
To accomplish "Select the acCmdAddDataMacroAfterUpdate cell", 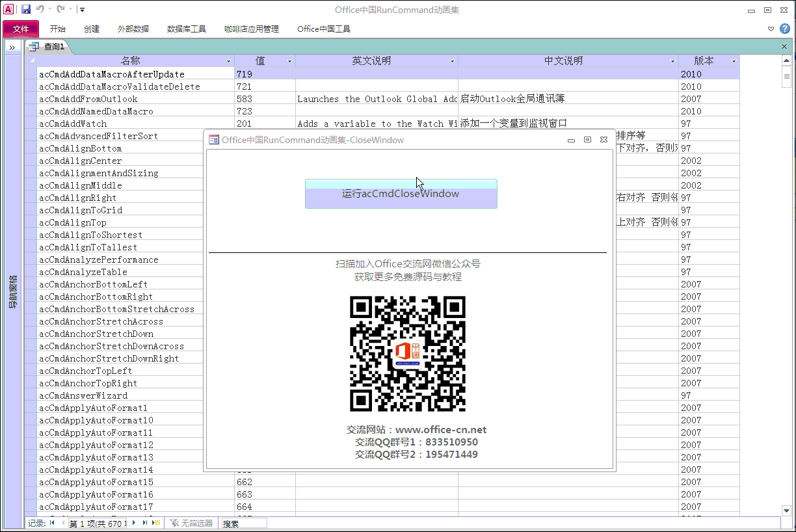I will 135,74.
